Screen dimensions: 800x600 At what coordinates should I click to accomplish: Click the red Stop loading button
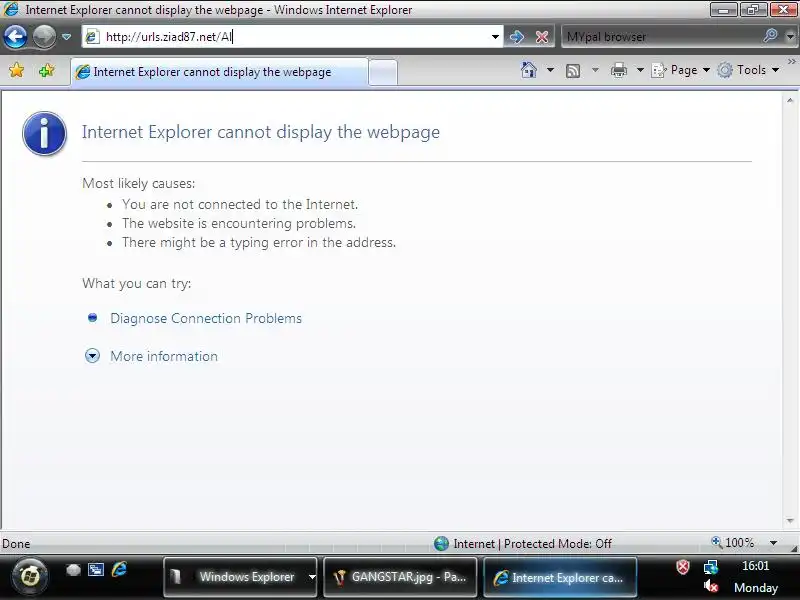point(542,37)
